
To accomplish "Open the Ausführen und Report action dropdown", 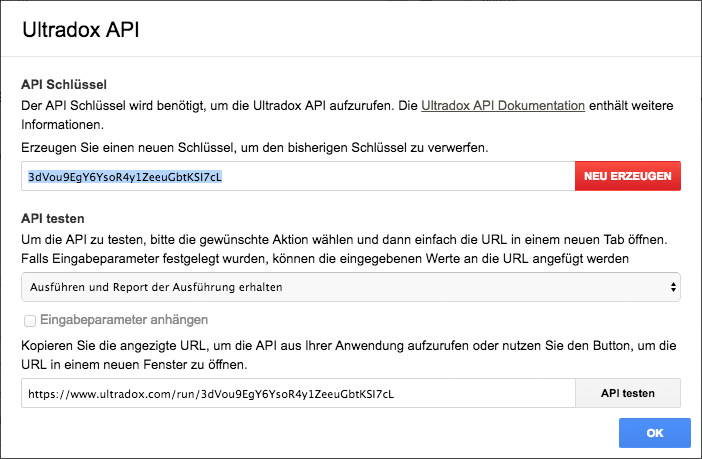I will [351, 287].
